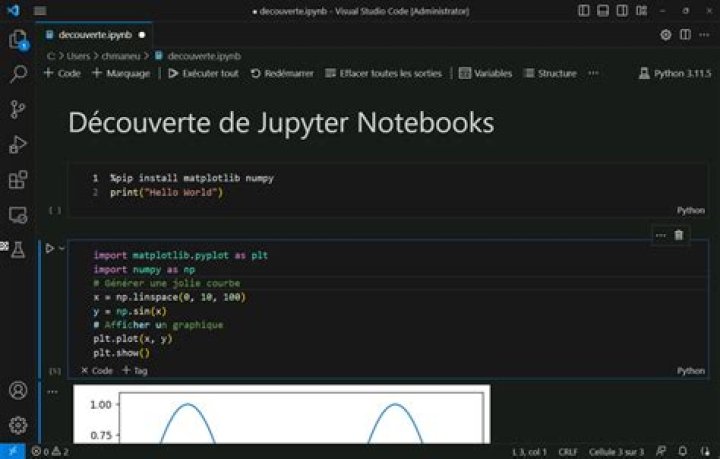Image resolution: width=720 pixels, height=459 pixels.
Task: Click 'import matplotlib.pyplot as plt' line
Action: (180, 255)
